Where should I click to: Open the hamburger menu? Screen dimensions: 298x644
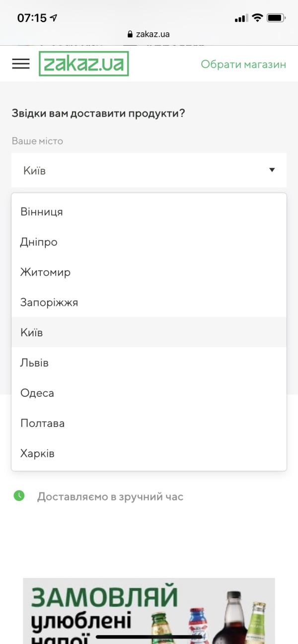coord(21,64)
